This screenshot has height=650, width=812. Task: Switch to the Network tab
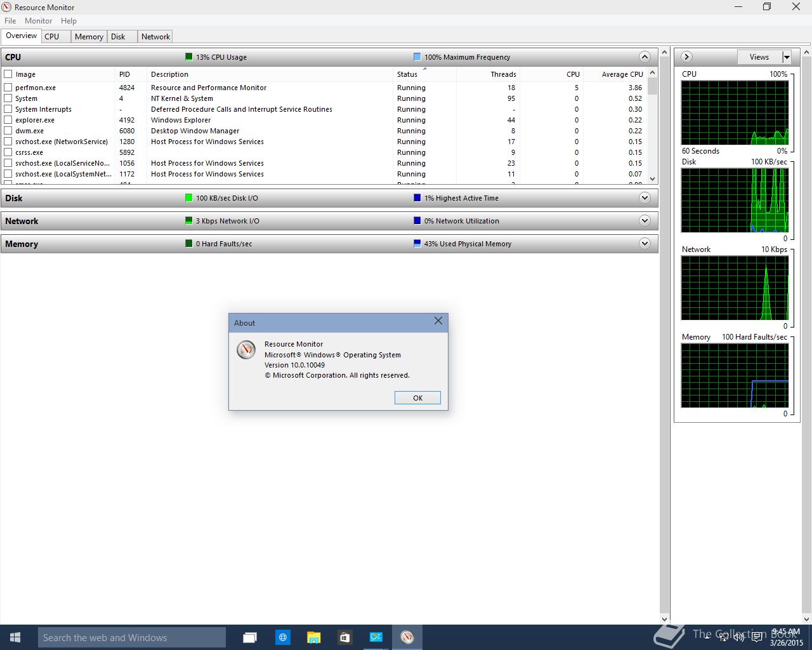point(155,37)
